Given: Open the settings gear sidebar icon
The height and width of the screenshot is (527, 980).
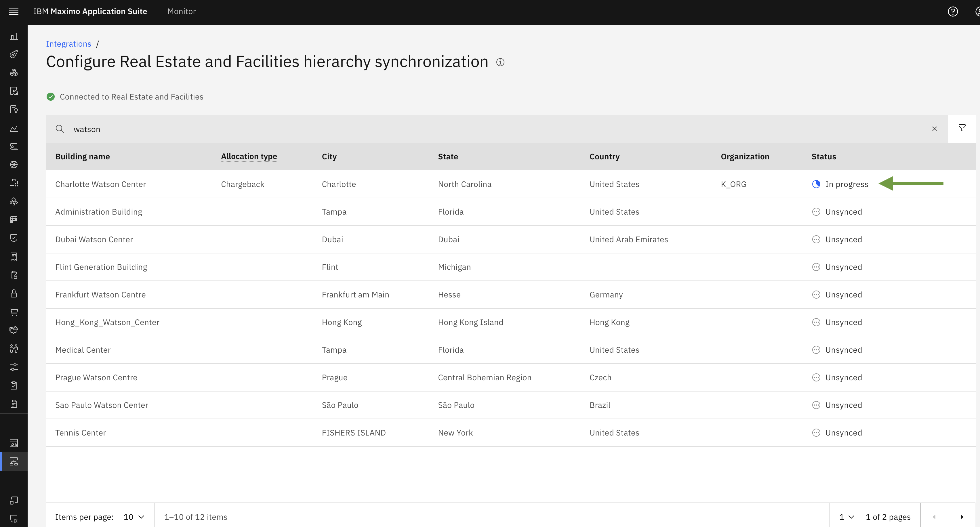Looking at the screenshot, I should (x=14, y=519).
